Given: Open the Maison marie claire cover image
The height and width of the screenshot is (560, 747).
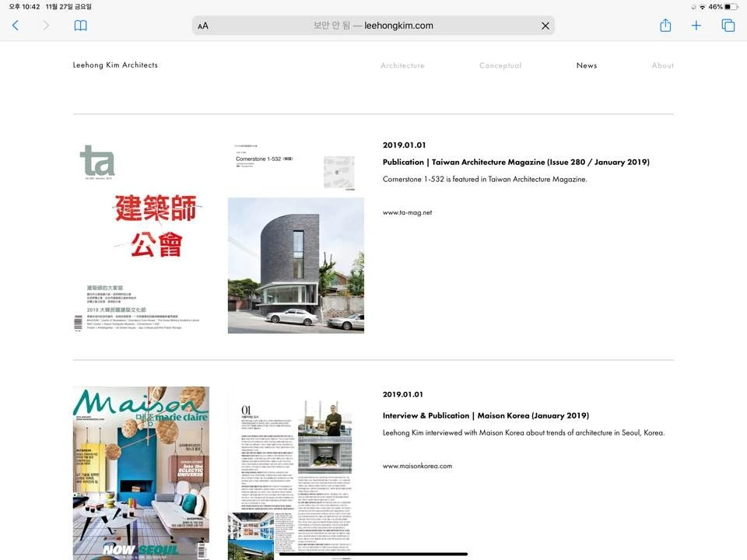Looking at the screenshot, I should coord(141,473).
